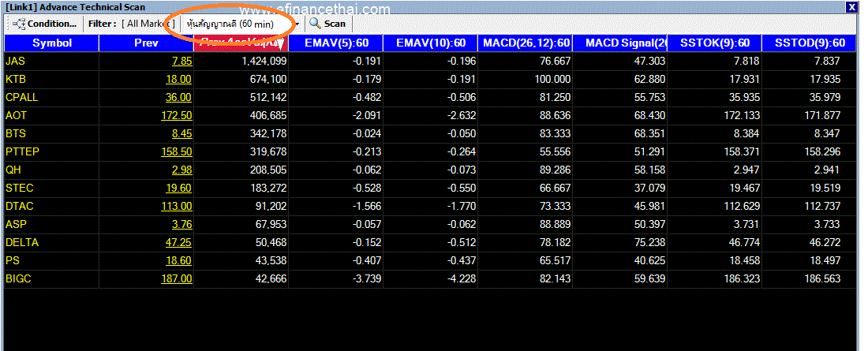Open the 36.00 previous price link for CPALL
Viewport: 868px width, 351px height.
[x=178, y=98]
